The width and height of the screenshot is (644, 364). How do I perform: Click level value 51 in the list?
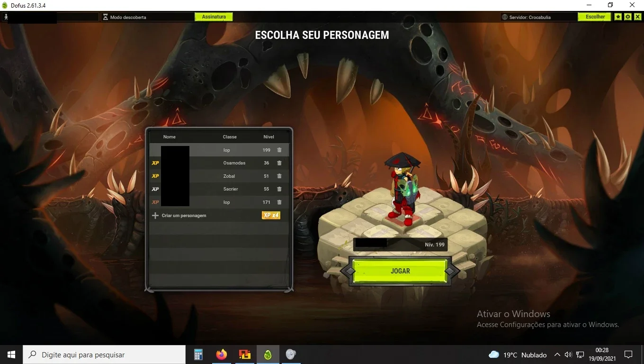click(x=267, y=176)
